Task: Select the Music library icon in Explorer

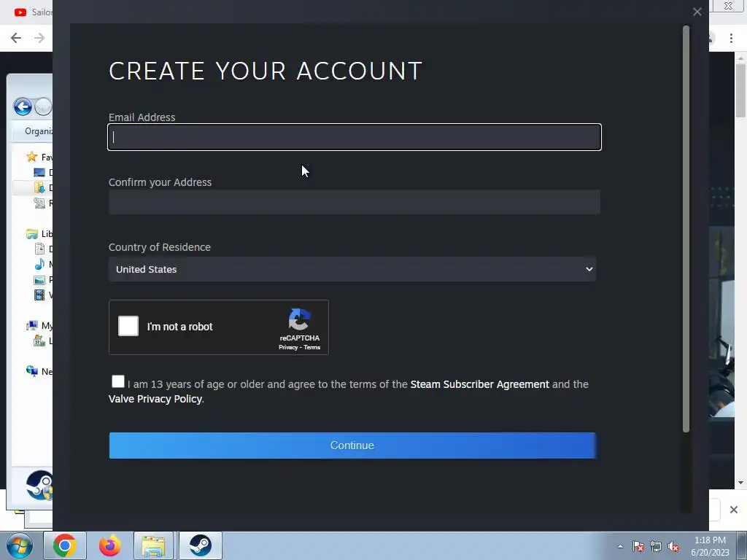Action: click(x=39, y=264)
